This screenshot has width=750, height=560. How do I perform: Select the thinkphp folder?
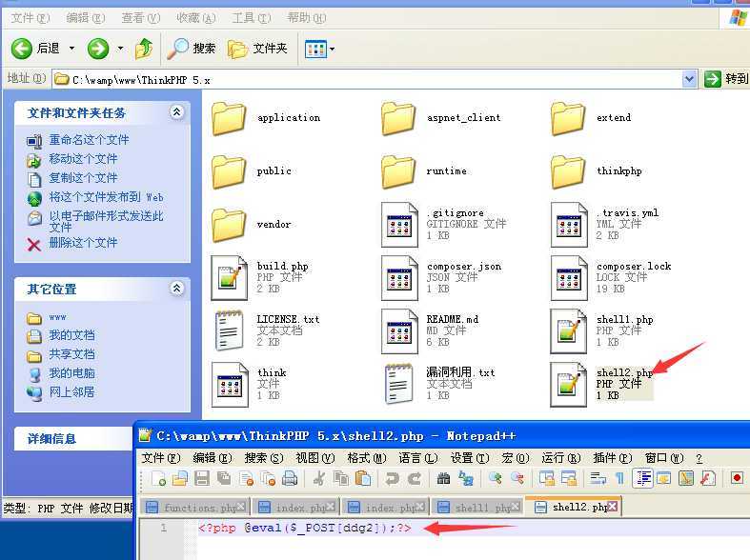(597, 171)
